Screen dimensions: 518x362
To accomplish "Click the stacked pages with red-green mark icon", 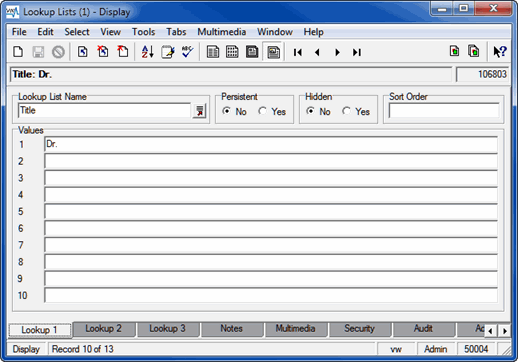I will (474, 51).
